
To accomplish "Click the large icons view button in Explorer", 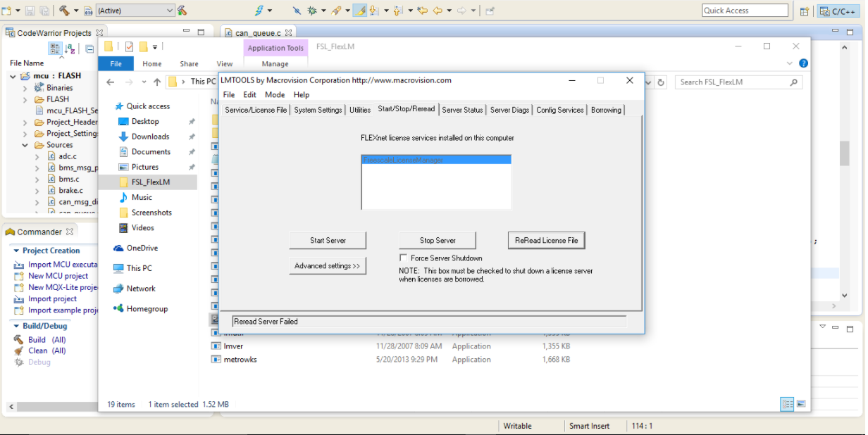I will point(801,404).
